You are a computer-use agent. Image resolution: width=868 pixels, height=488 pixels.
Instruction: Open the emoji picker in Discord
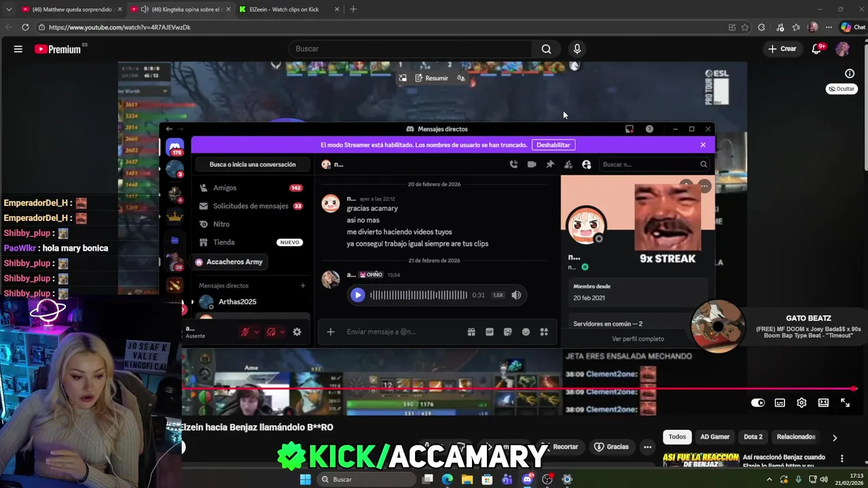click(x=526, y=331)
